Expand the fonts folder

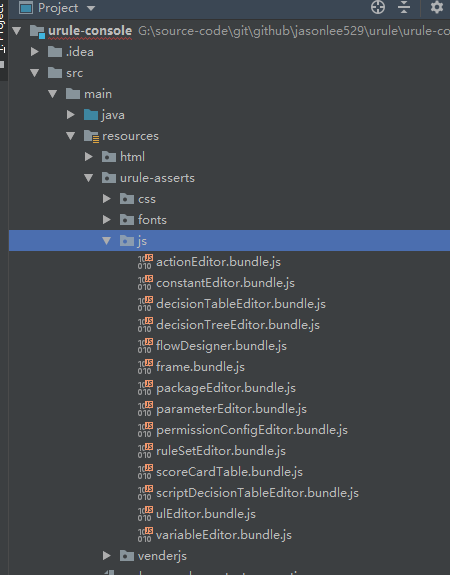pyautogui.click(x=107, y=220)
